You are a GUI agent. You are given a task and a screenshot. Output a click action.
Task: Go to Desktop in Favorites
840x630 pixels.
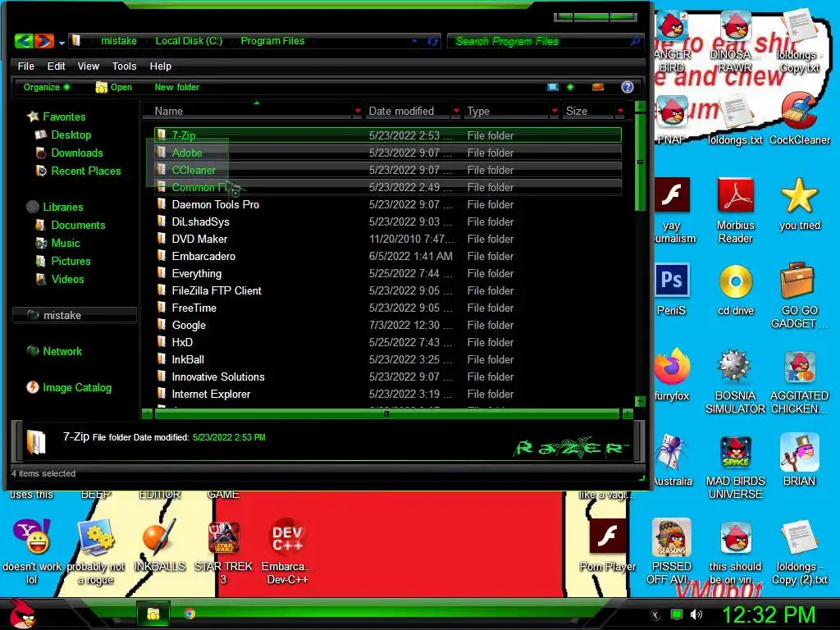pos(71,135)
